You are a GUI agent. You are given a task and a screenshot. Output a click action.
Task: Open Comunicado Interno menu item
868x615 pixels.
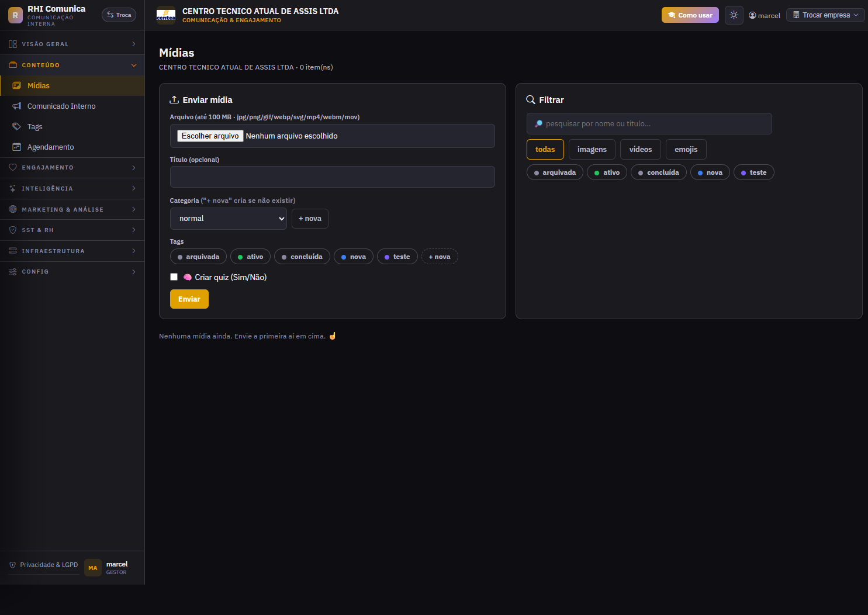(x=72, y=106)
